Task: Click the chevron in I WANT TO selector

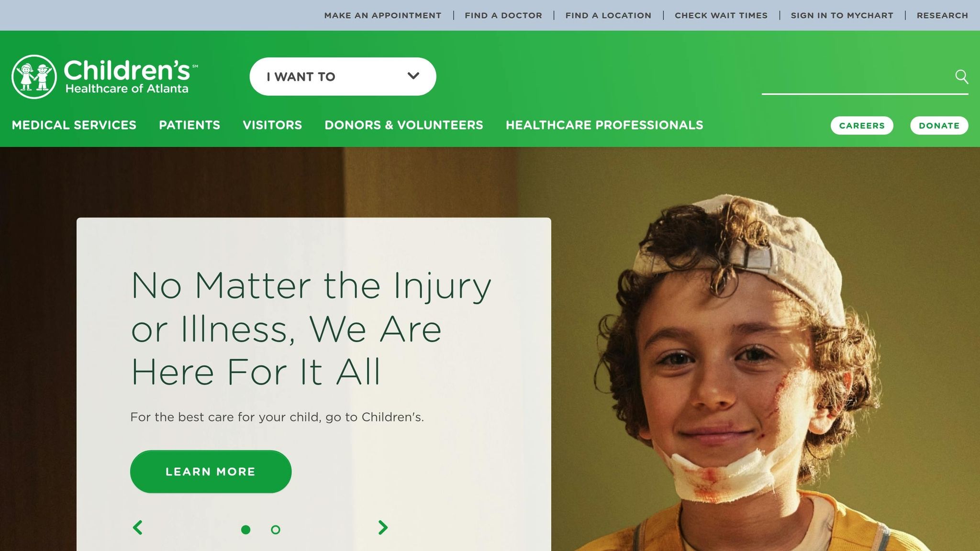Action: 413,76
